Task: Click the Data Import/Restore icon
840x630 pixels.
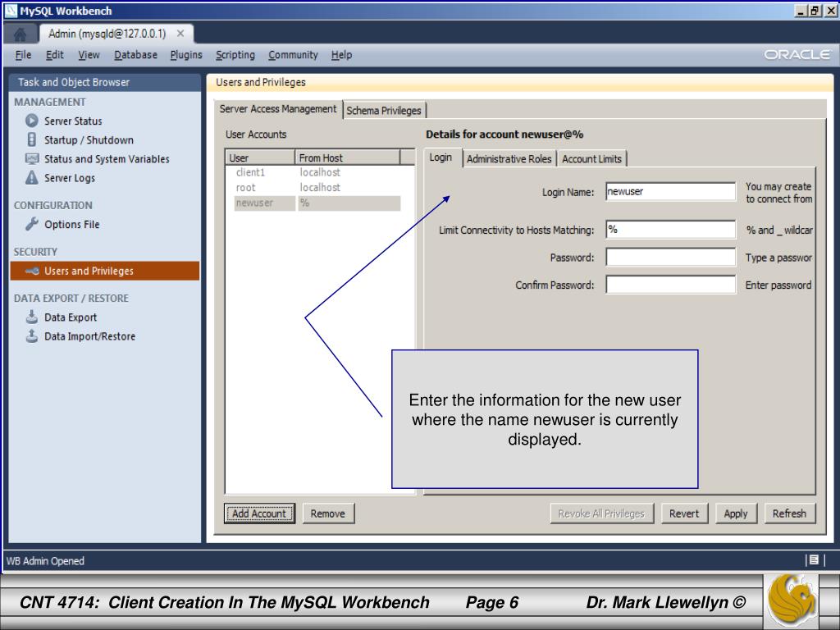Action: (x=32, y=336)
